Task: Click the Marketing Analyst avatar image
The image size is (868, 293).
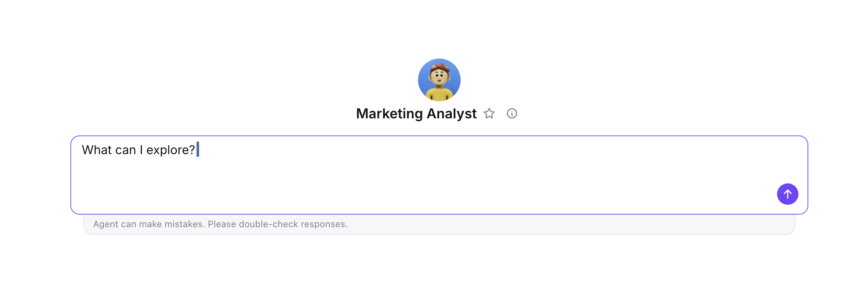Action: [x=439, y=80]
